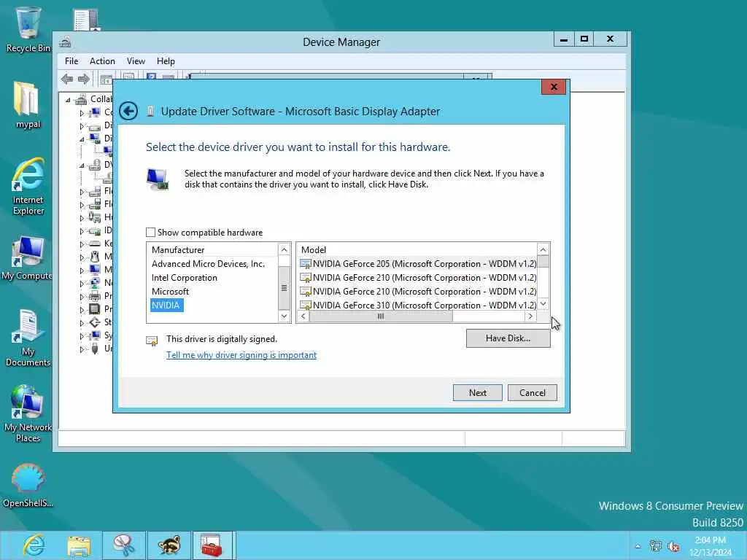Click the Model list horizontal scrollbar thumb
Screen dimensions: 747x560
(381, 316)
